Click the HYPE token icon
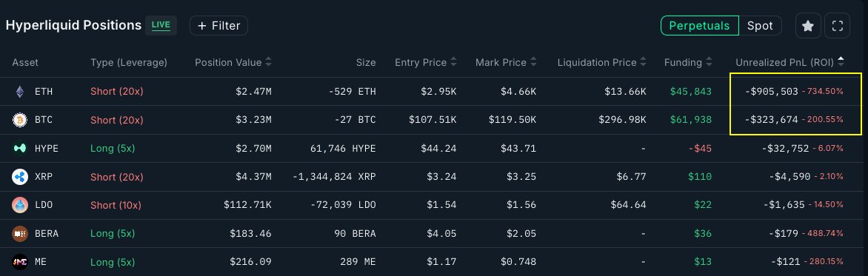The height and width of the screenshot is (276, 868). click(20, 148)
